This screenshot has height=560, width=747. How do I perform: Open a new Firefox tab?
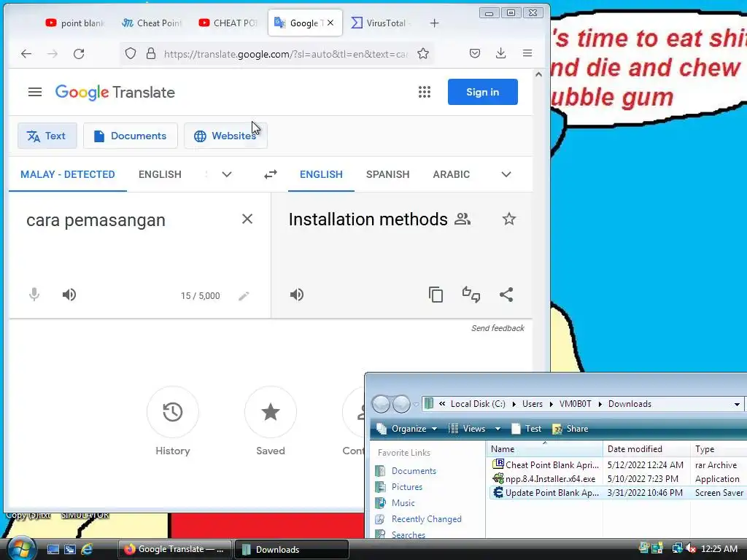[x=434, y=23]
